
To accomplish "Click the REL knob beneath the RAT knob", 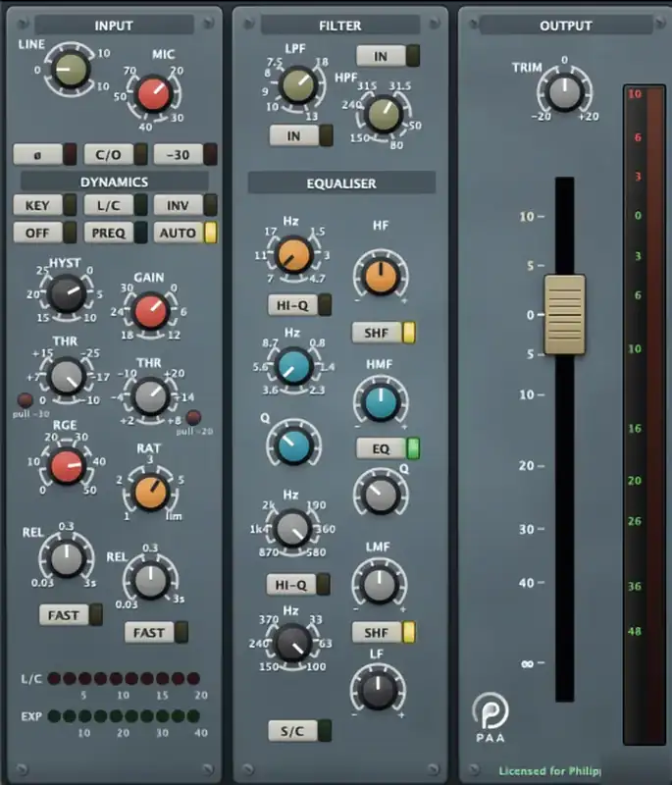I will [150, 580].
